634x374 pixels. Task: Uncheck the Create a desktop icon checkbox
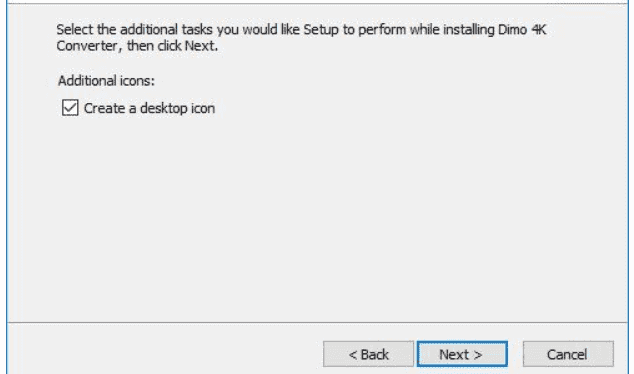70,108
